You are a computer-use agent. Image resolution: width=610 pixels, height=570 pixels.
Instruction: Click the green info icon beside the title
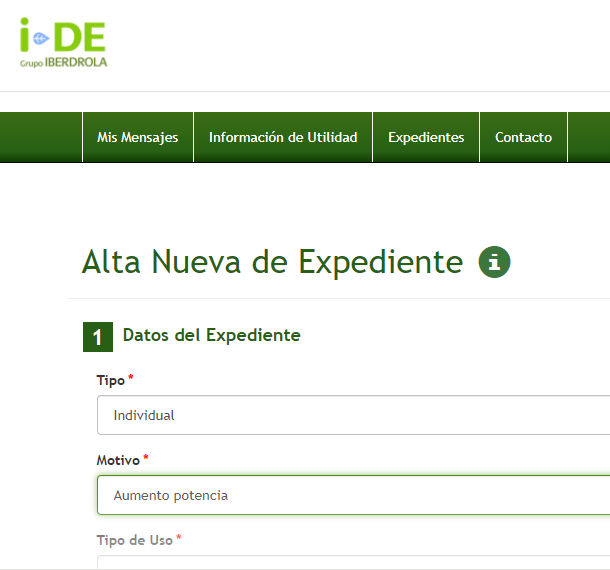coord(494,262)
